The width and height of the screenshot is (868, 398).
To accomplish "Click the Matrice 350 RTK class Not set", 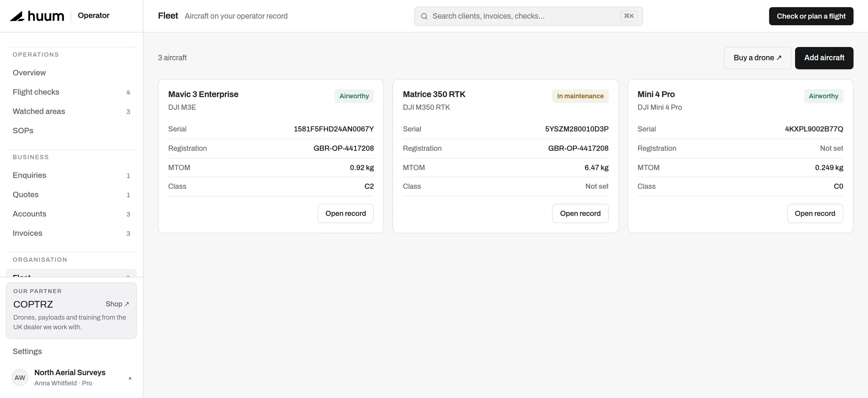I will (597, 186).
